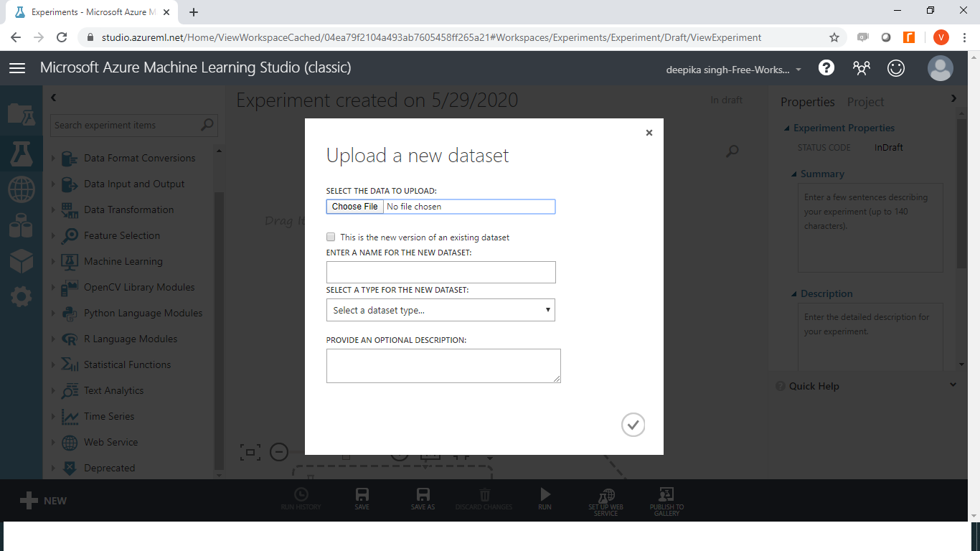This screenshot has width=980, height=551.
Task: Click the zoom out minus icon
Action: [x=279, y=452]
